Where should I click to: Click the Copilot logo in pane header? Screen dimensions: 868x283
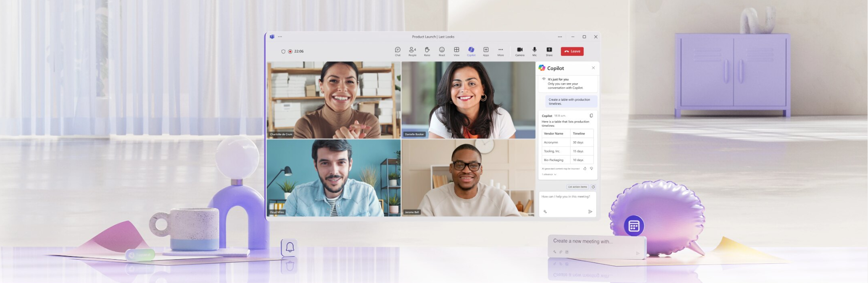[x=542, y=68]
